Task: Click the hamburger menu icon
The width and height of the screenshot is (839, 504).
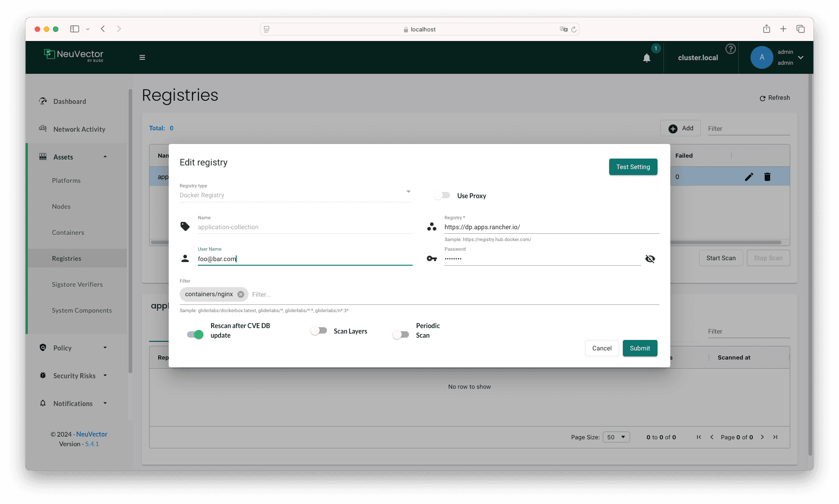Action: (x=142, y=57)
